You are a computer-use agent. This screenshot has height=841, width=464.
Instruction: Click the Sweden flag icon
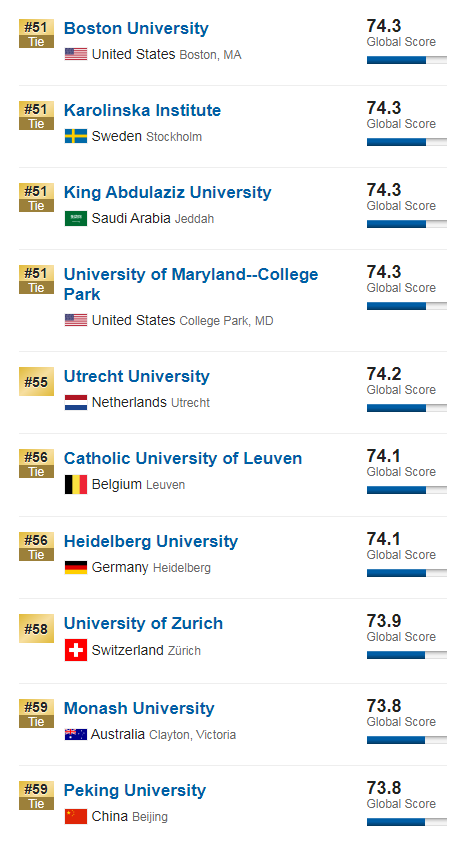pos(76,136)
